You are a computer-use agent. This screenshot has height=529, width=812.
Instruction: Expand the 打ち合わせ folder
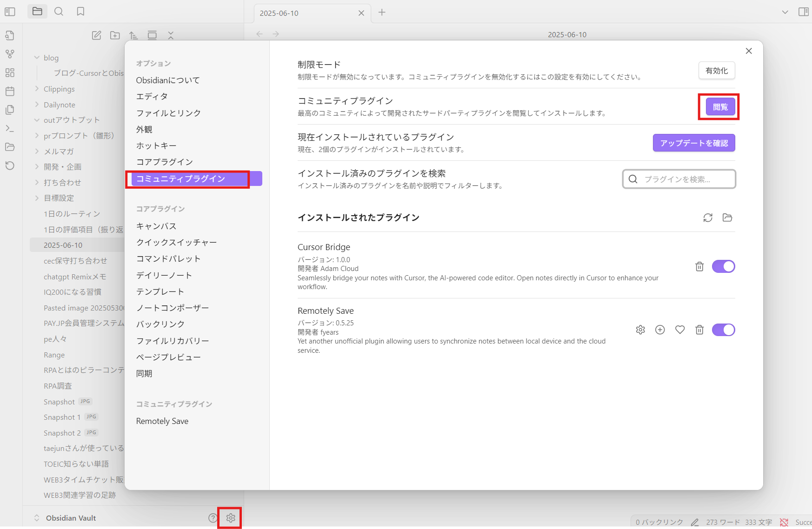(37, 182)
